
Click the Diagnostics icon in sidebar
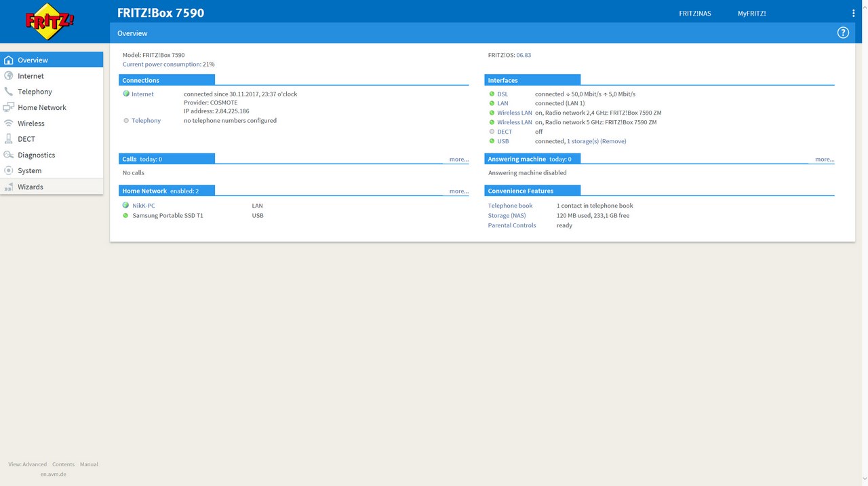click(x=9, y=155)
